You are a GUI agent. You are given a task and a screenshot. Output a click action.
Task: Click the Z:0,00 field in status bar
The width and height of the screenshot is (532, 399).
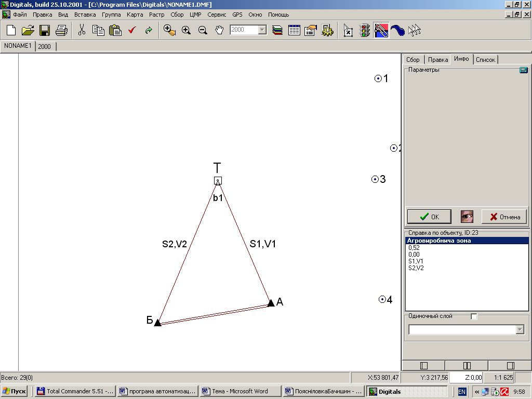[x=467, y=377]
